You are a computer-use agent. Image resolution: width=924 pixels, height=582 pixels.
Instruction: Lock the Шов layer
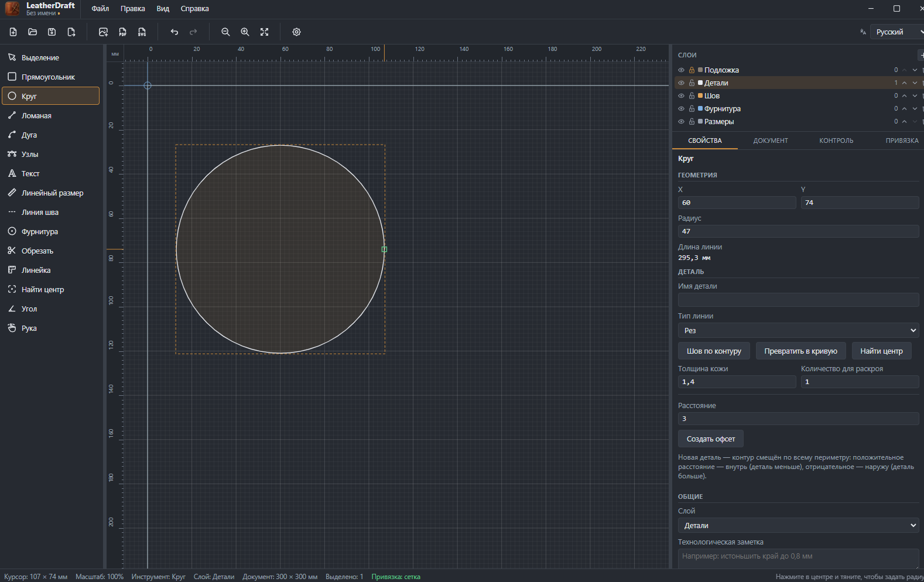(x=692, y=96)
